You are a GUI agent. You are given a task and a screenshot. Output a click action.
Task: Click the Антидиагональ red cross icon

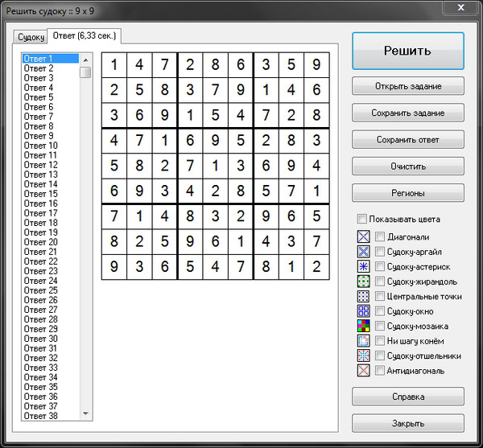tap(364, 371)
